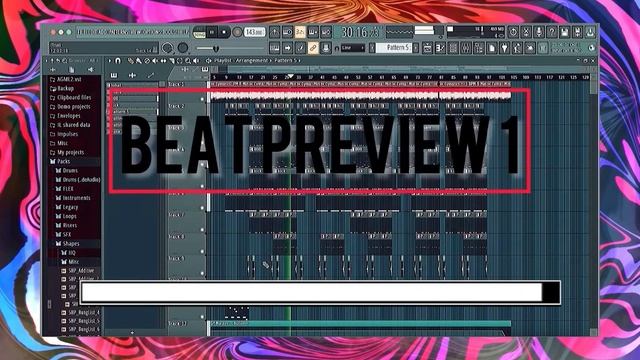The width and height of the screenshot is (640, 360).
Task: Expand the Drums folder in browser
Action: click(67, 171)
